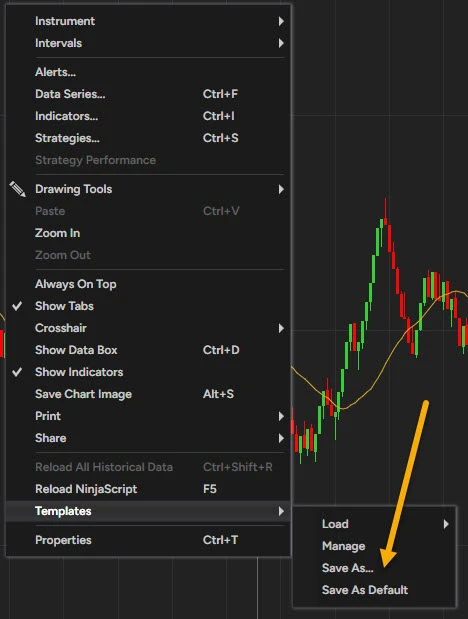Uncheck Show Tabs
Image resolution: width=468 pixels, height=619 pixels.
click(x=149, y=306)
